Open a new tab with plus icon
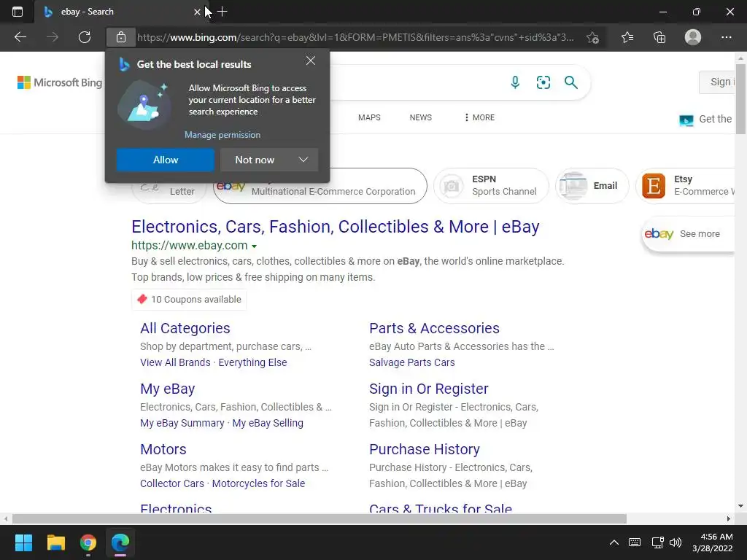This screenshot has width=747, height=560. pos(222,12)
